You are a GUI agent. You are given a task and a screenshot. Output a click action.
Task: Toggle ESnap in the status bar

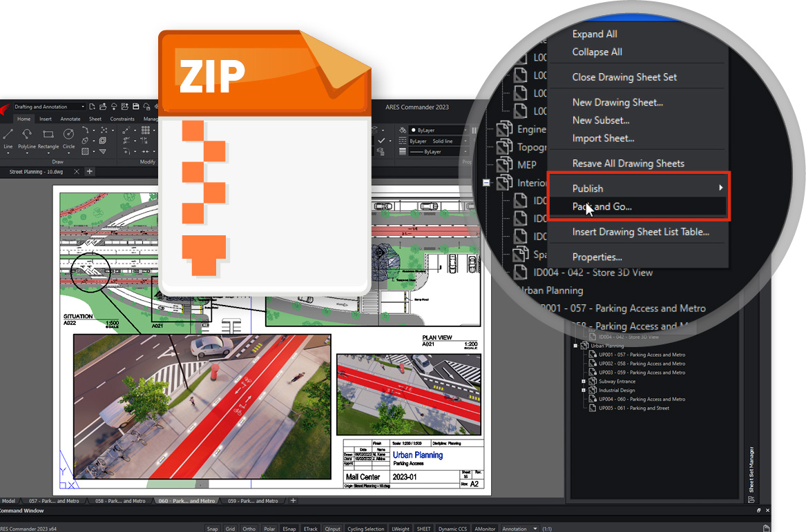[x=289, y=529]
